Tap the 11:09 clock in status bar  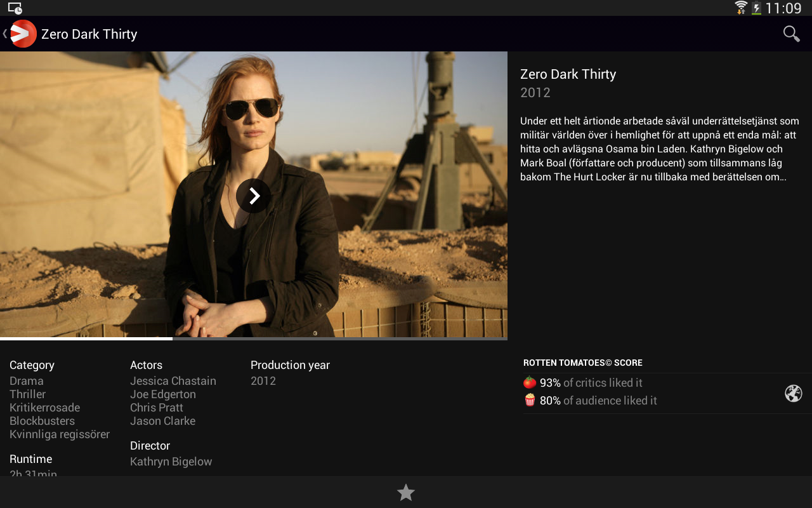click(x=783, y=8)
